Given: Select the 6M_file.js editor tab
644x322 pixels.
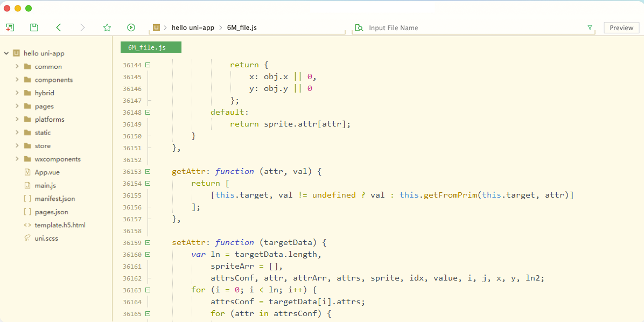Looking at the screenshot, I should pos(151,47).
